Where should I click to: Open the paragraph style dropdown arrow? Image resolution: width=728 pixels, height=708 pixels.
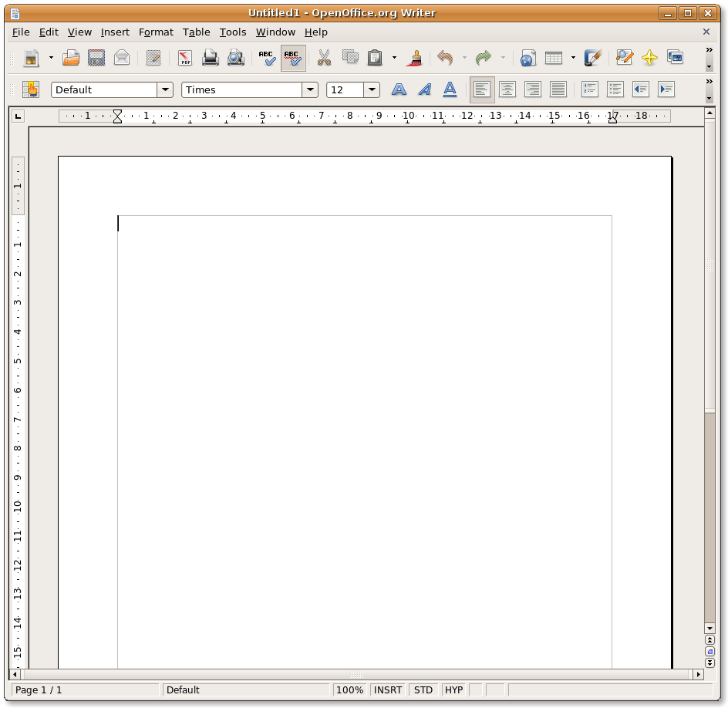tap(165, 89)
